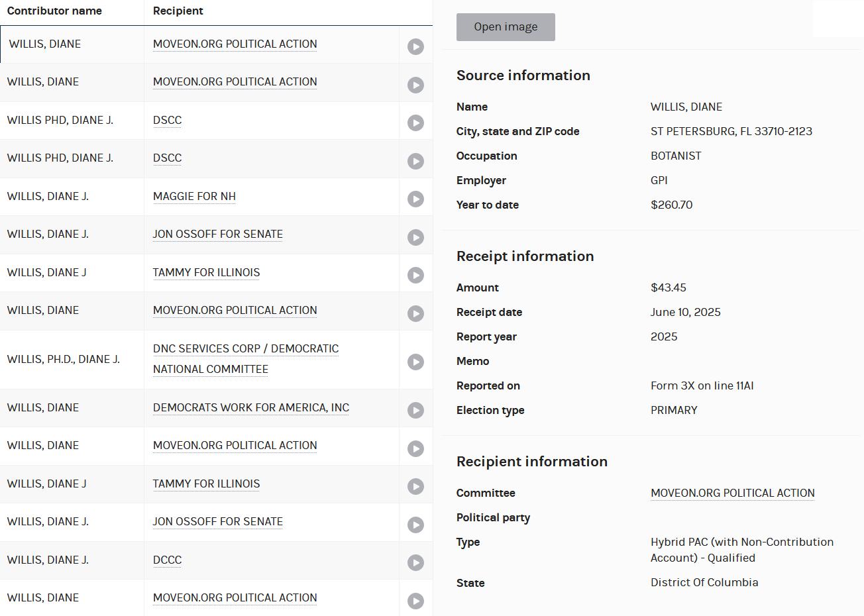Click the Memo field label
The height and width of the screenshot is (616, 864).
click(473, 361)
